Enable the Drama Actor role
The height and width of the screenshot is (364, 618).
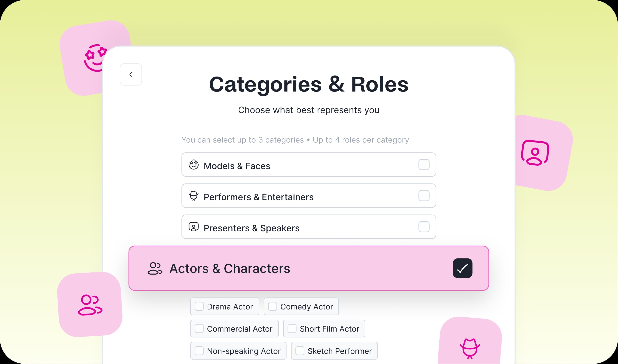coord(199,306)
